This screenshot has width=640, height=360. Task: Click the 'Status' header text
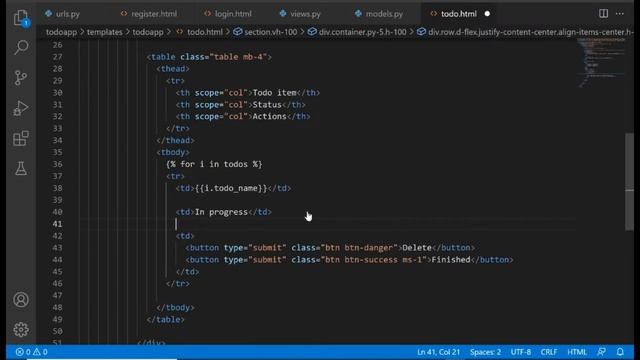click(x=267, y=104)
